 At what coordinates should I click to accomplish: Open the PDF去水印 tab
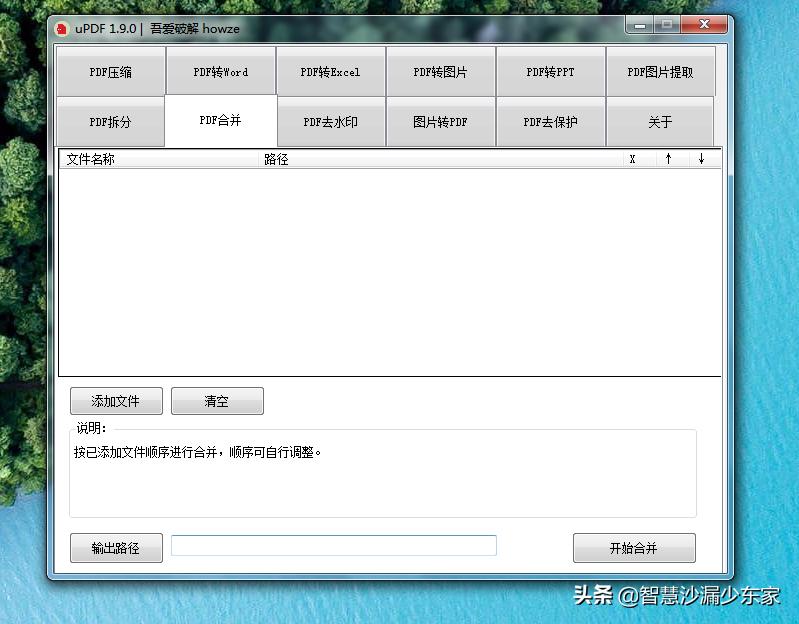pos(330,122)
